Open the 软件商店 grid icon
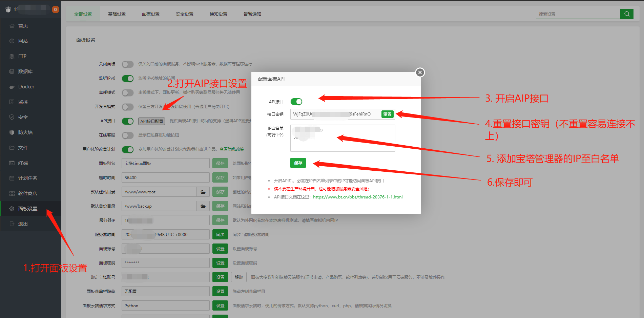 click(x=12, y=193)
